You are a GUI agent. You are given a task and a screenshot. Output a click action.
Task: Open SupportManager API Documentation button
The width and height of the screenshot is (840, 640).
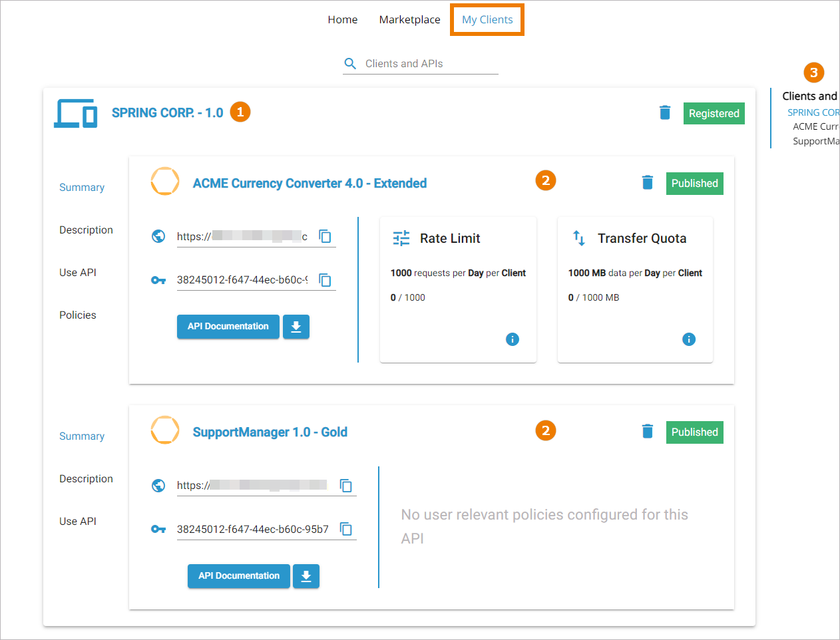pyautogui.click(x=238, y=576)
